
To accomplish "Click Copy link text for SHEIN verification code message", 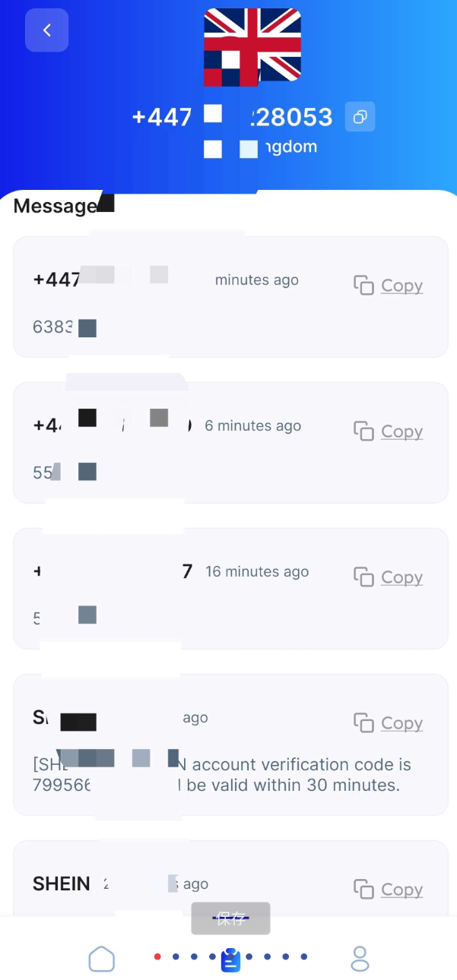I will (x=401, y=723).
